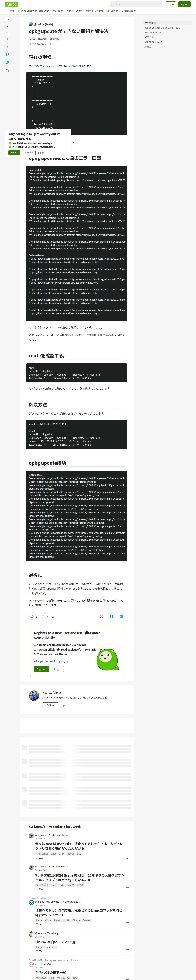Open the RSS feed icon next to Follow
This screenshot has height=980, width=196.
tap(65, 706)
